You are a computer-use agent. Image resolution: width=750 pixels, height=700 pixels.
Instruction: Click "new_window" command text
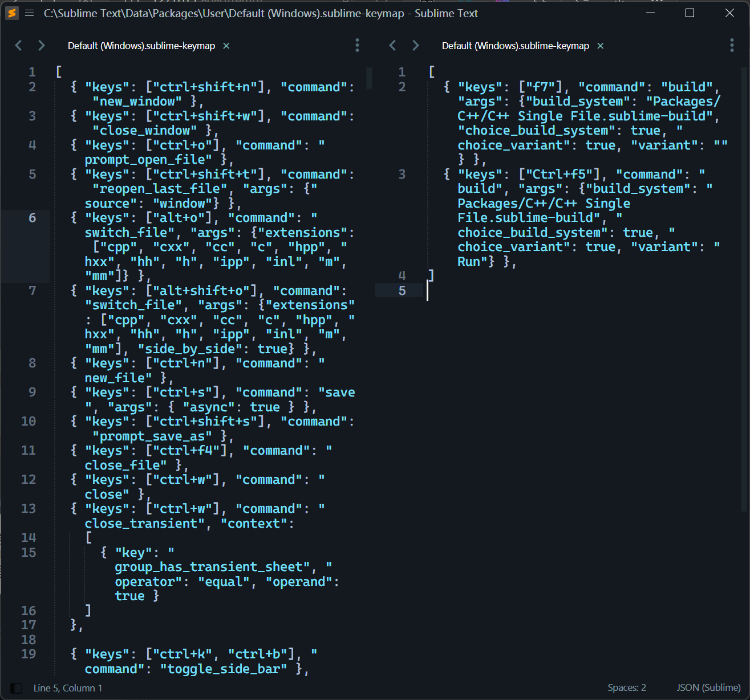[137, 102]
